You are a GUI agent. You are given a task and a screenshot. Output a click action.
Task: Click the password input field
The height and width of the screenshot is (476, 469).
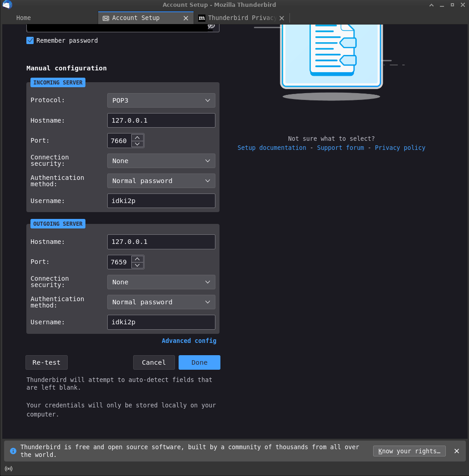tap(123, 28)
